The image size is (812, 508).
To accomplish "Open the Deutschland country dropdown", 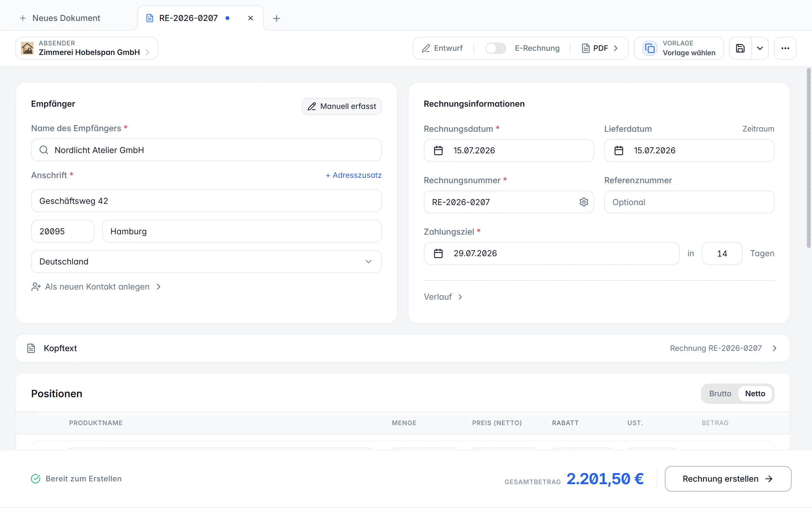I will click(206, 261).
